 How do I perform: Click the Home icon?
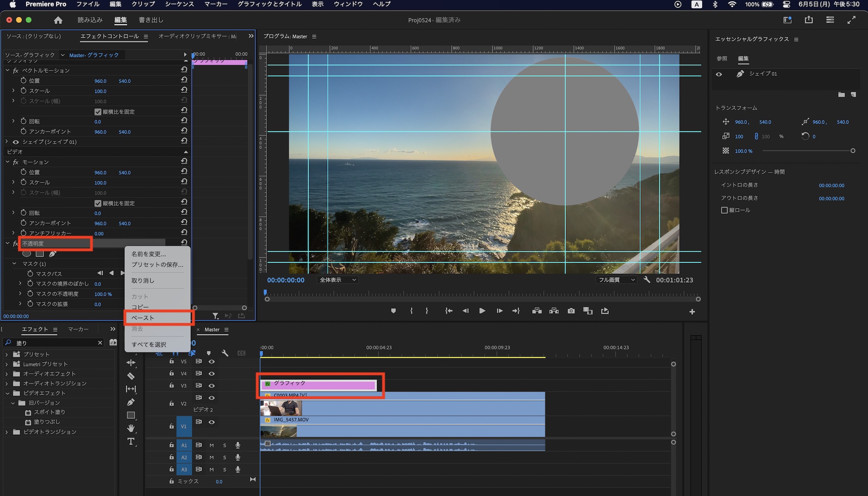tap(58, 20)
